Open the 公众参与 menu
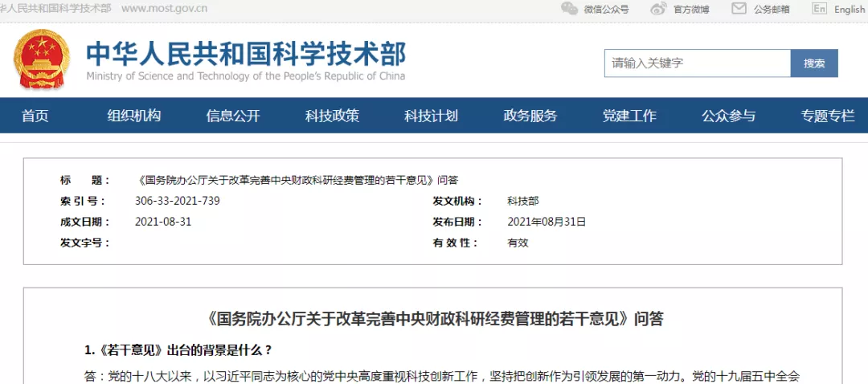The image size is (868, 384). click(x=728, y=116)
